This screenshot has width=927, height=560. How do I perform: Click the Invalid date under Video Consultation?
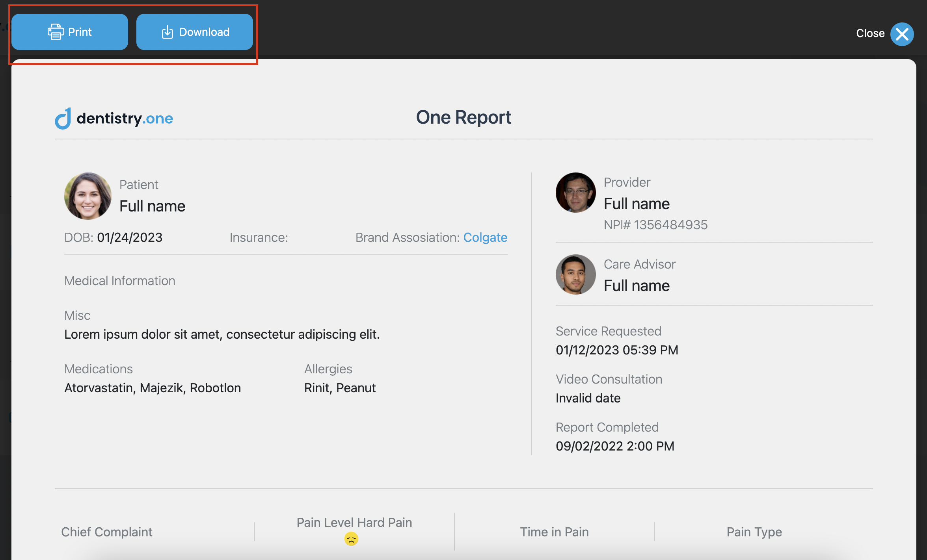point(588,398)
